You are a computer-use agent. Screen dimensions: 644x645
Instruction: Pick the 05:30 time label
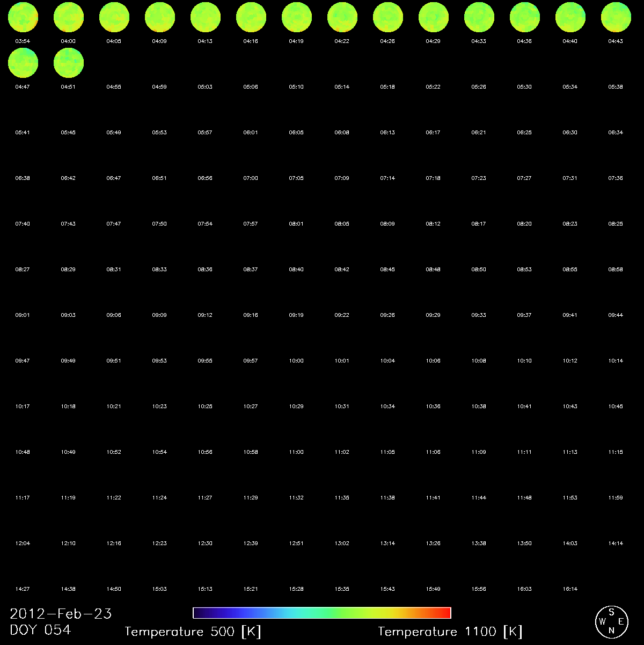(524, 86)
